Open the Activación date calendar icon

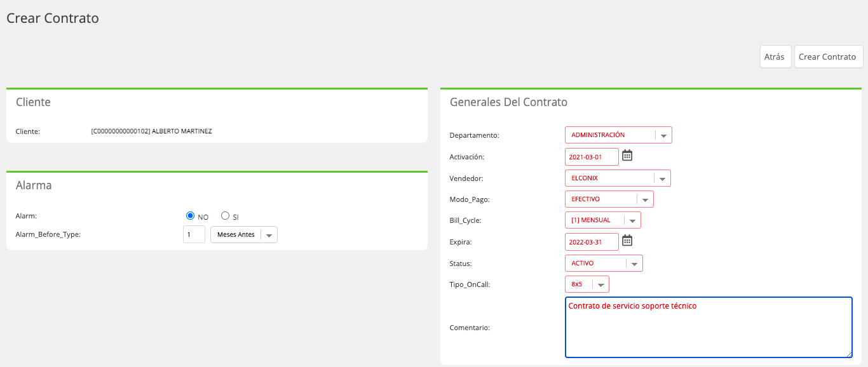pos(627,156)
